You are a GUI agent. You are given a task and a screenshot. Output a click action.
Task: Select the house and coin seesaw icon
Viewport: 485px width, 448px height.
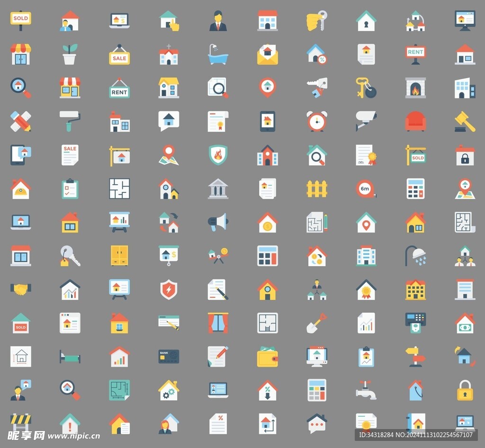(x=218, y=256)
